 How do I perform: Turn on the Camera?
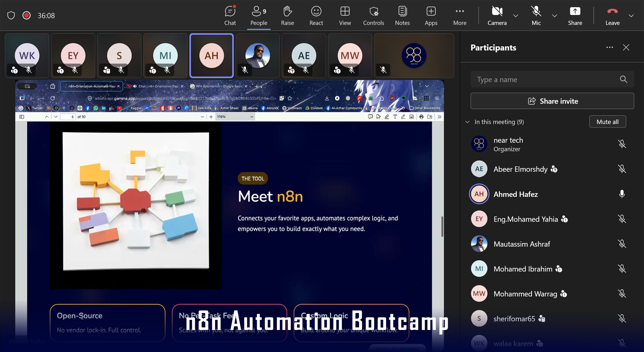tap(497, 16)
